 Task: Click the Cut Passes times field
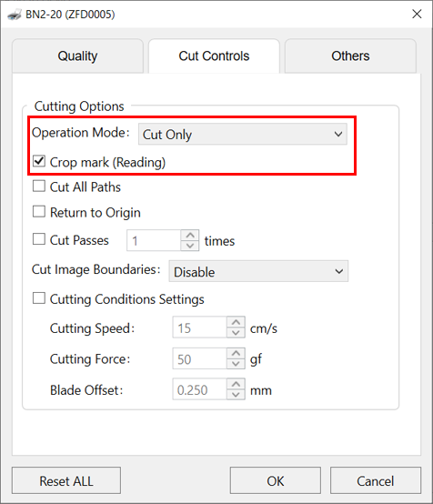click(x=154, y=240)
